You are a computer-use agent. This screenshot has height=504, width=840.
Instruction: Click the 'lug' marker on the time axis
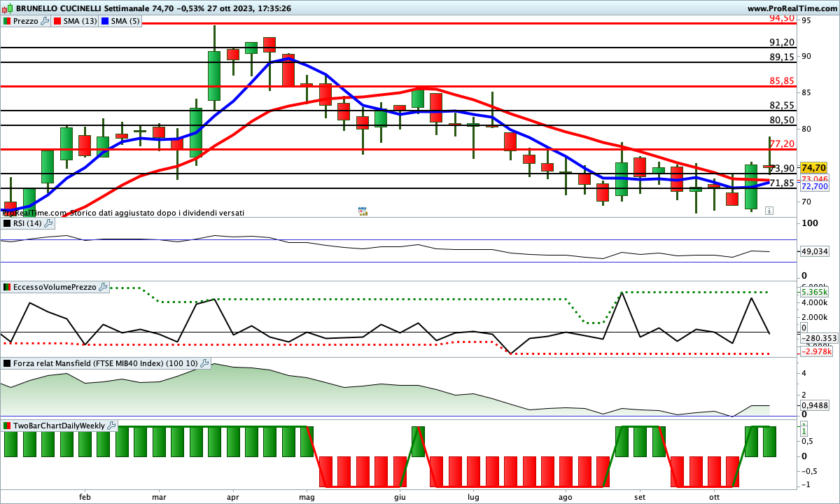click(473, 497)
